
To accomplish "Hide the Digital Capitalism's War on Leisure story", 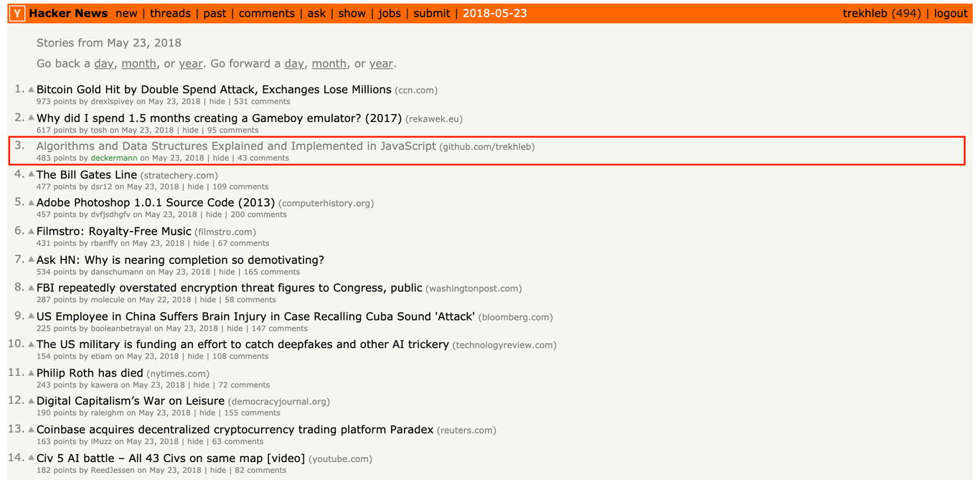I will pos(207,413).
